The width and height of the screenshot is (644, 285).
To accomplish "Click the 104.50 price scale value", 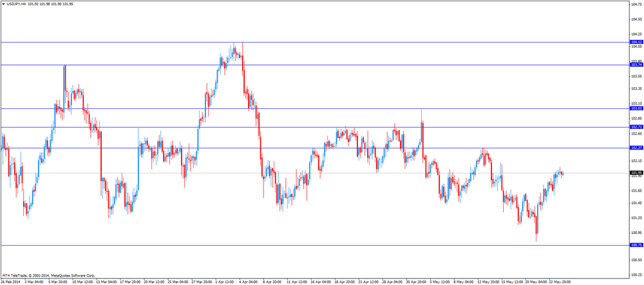I will point(636,19).
